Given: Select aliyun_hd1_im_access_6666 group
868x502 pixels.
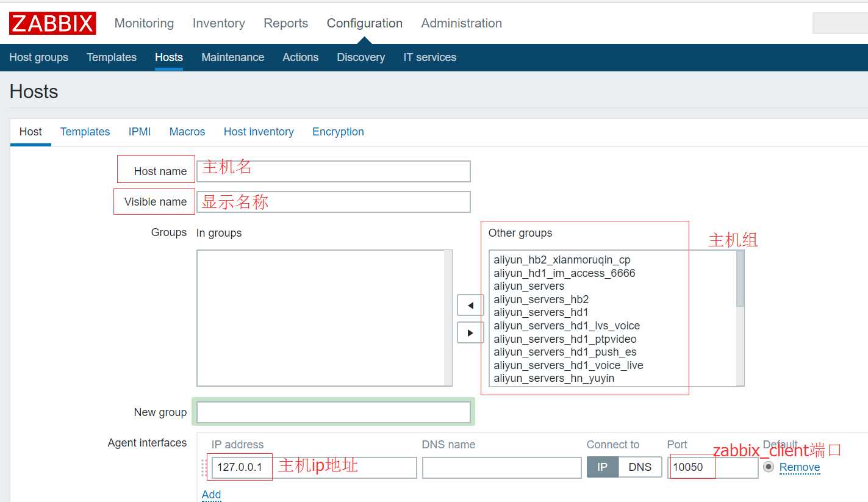Looking at the screenshot, I should 564,273.
